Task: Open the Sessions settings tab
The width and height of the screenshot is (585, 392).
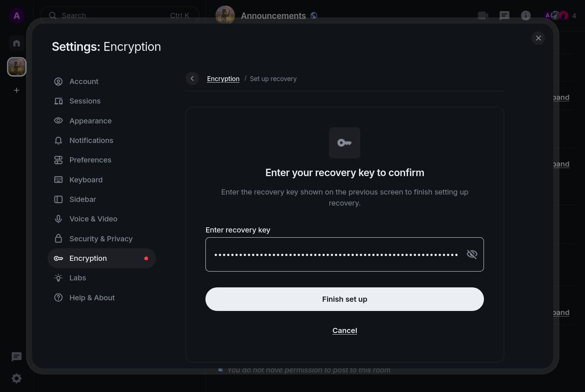Action: [85, 101]
